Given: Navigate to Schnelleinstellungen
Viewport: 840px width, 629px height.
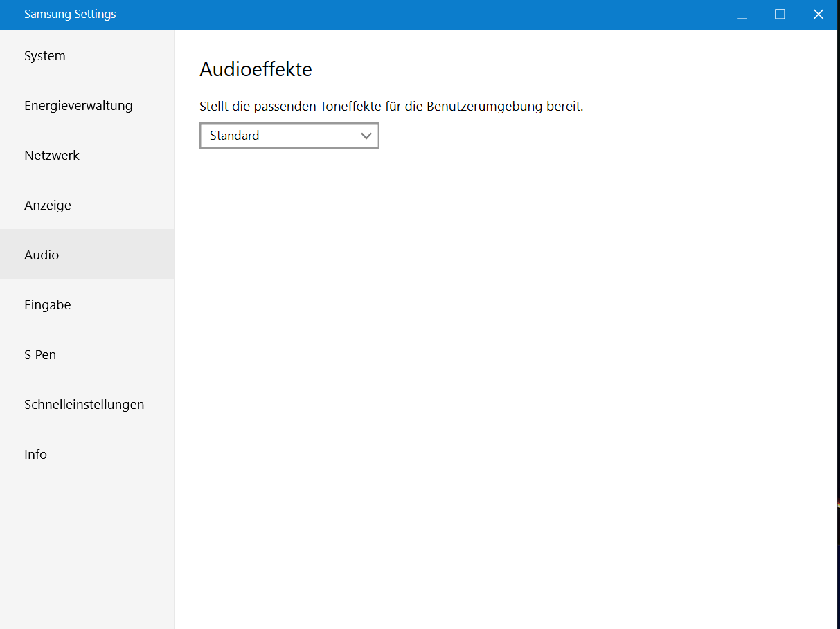Looking at the screenshot, I should (84, 405).
